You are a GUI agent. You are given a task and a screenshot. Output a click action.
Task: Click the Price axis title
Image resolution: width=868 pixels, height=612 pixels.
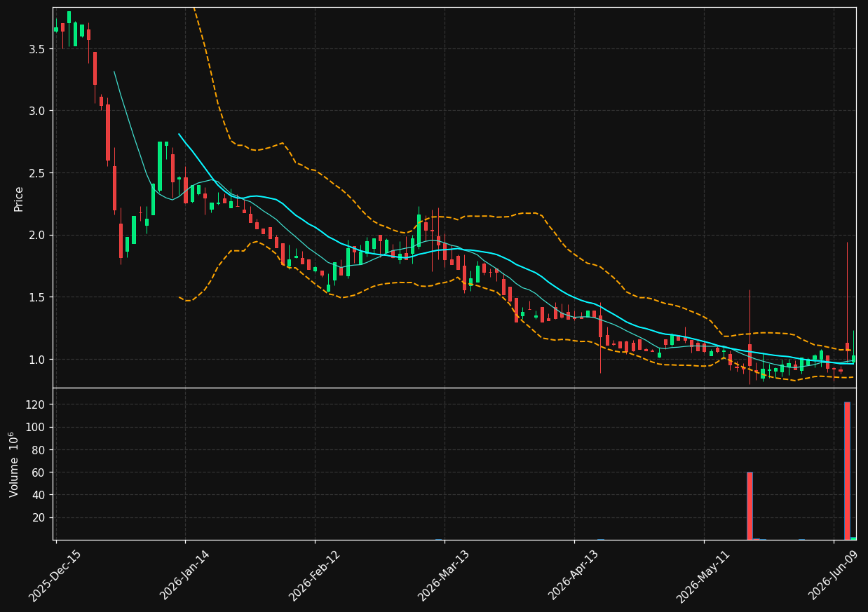pos(19,198)
